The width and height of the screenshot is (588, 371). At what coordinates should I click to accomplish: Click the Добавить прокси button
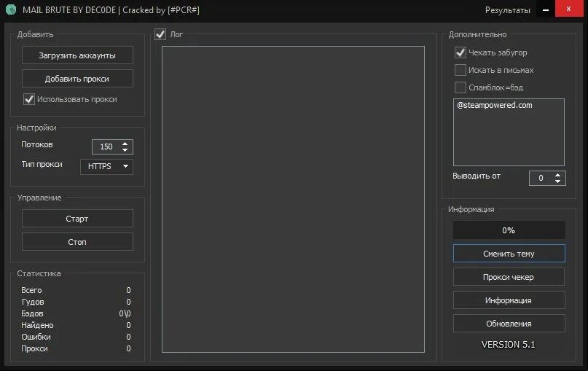pos(77,79)
